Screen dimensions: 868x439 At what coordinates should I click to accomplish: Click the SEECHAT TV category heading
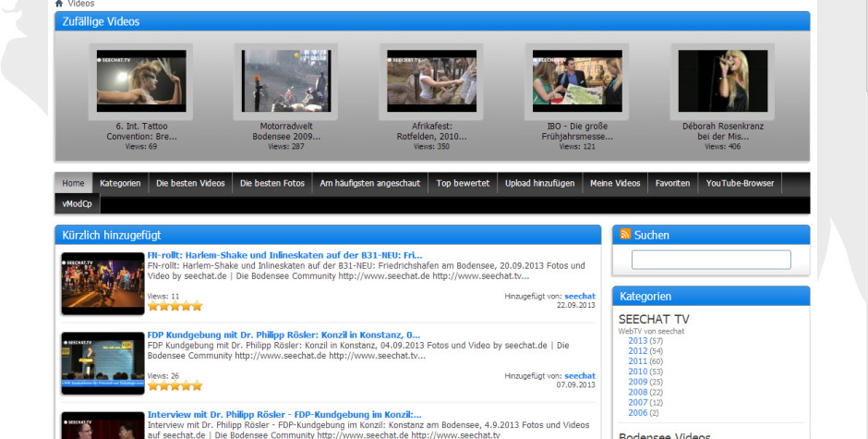pyautogui.click(x=654, y=320)
